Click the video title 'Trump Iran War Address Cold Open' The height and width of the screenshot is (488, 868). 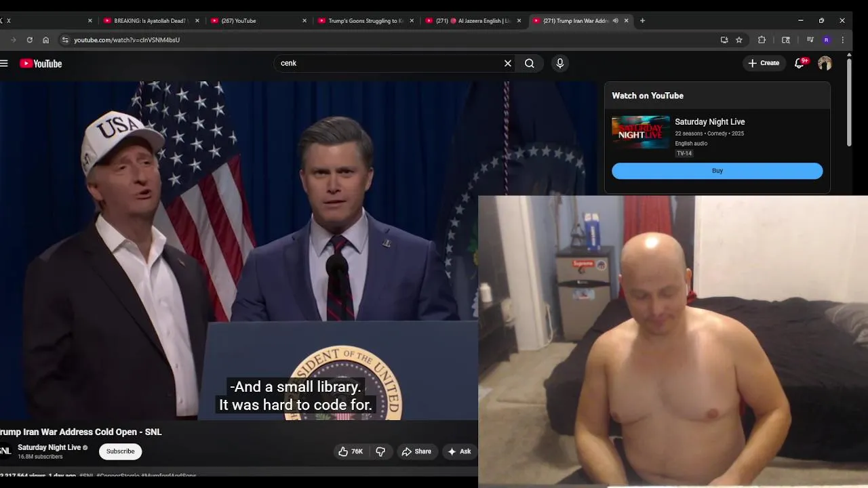tap(81, 432)
